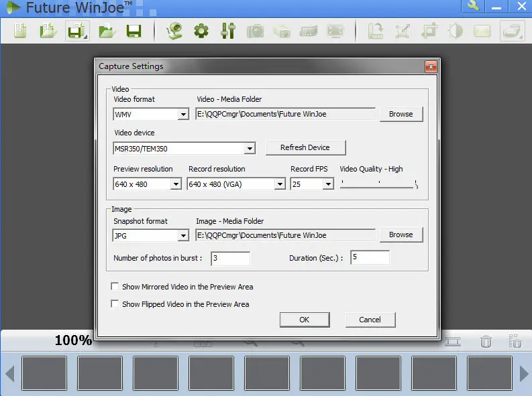Screen dimensions: 532x396
Task: Confirm settings with the OK button
Action: (305, 320)
